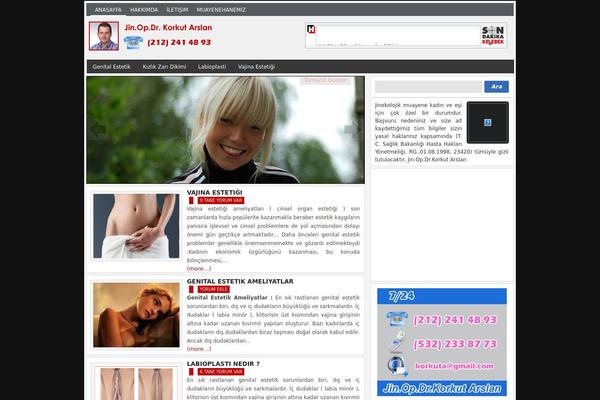The width and height of the screenshot is (600, 400).
Task: Click the red comment icon beside 9 TANE YORUM
Action: pos(191,200)
